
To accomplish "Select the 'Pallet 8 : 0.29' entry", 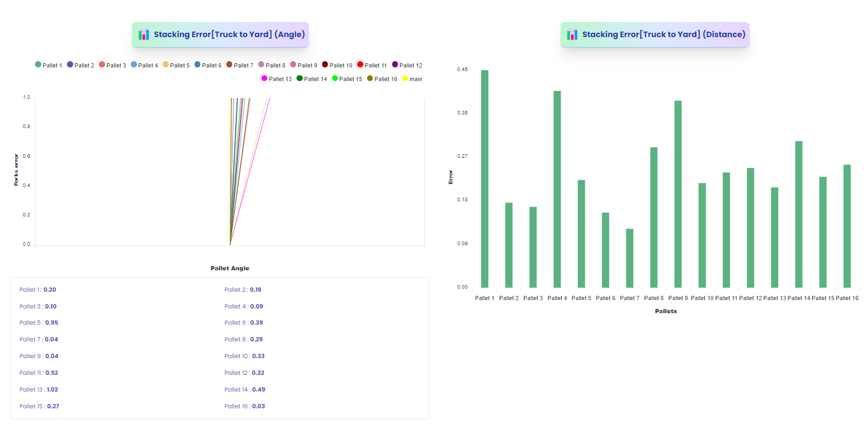I will 244,339.
